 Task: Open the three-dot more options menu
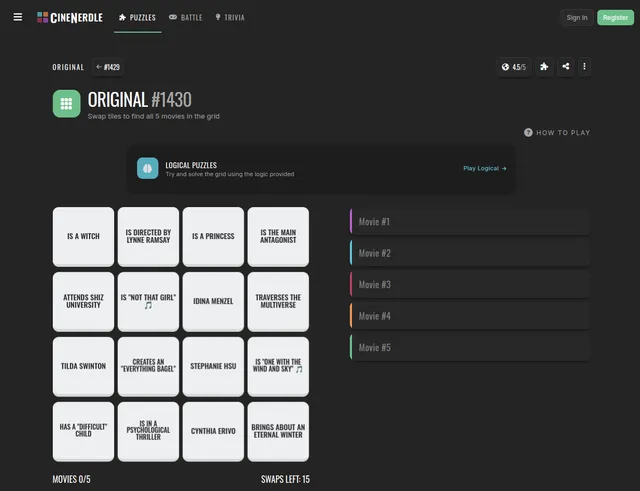click(x=584, y=67)
